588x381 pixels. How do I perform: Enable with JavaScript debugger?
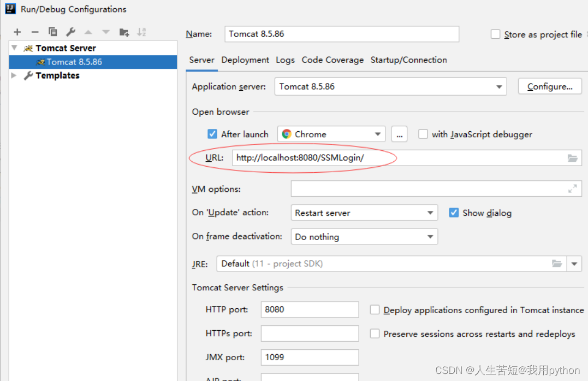423,134
